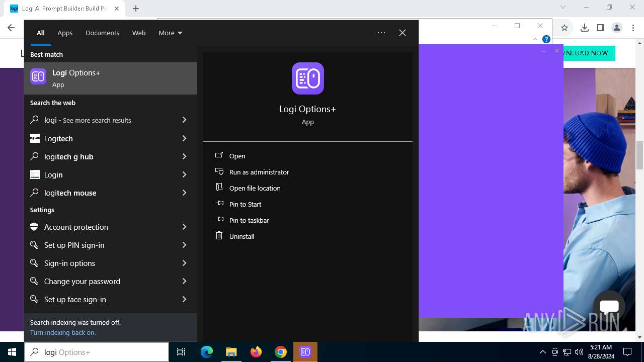Launch Microsoft Edge from the taskbar
Screen dimensions: 644x362
(207, 352)
